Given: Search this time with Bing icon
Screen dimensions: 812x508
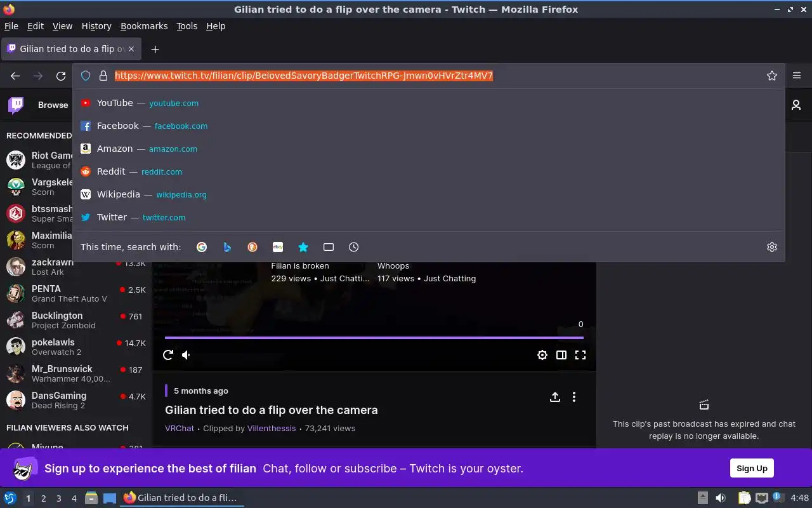Looking at the screenshot, I should click(x=227, y=247).
